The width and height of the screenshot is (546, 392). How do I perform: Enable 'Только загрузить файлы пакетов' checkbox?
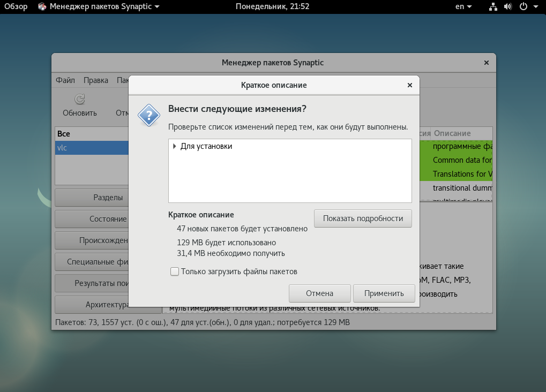click(x=175, y=272)
